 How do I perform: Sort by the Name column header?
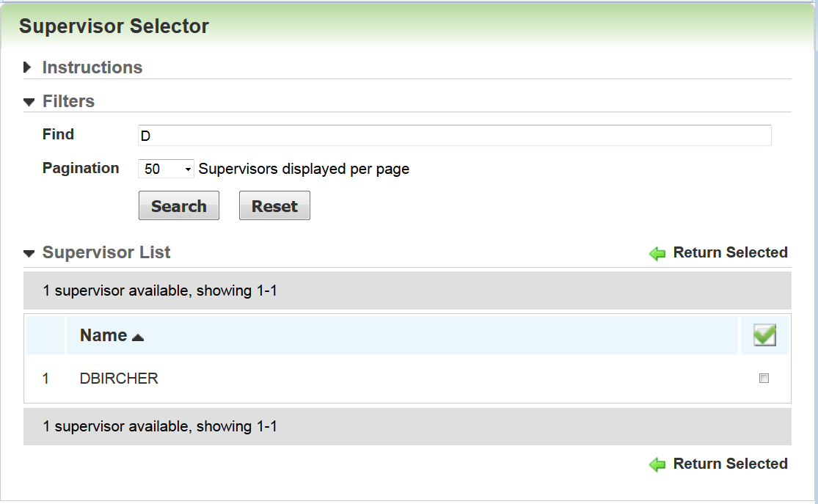click(x=103, y=335)
